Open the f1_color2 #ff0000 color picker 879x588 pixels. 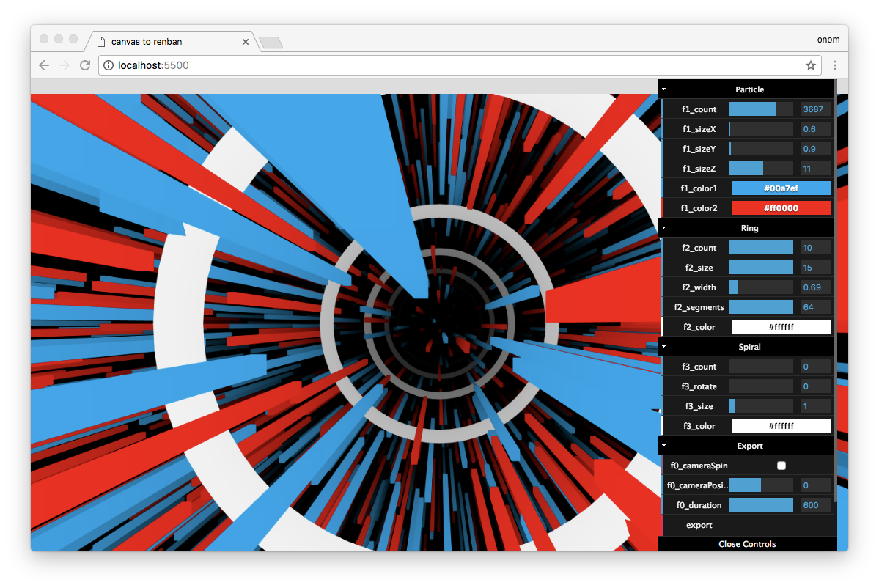[781, 208]
